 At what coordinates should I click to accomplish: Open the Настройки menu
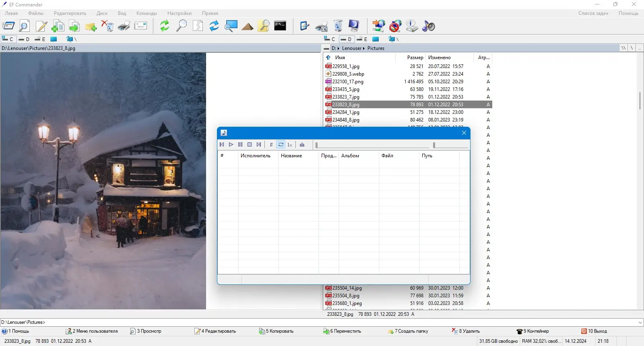[180, 13]
